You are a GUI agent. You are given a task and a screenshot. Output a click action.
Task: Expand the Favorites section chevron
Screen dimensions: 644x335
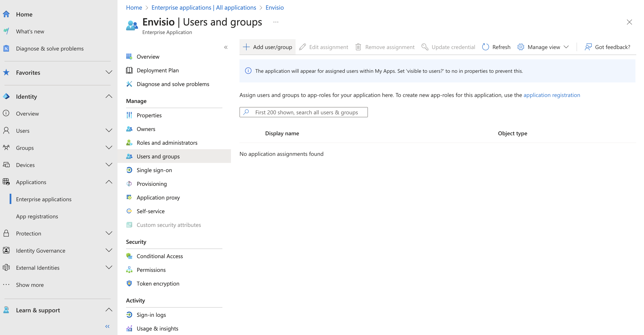coord(109,73)
